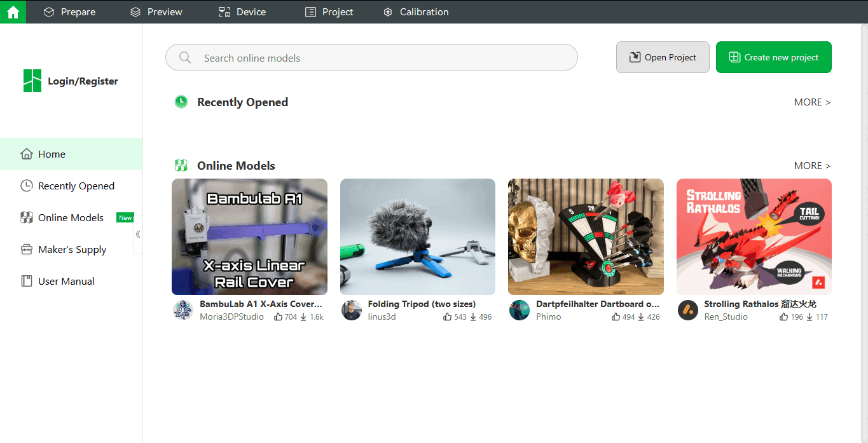Click the download icon showing 426
Screen dimensions: 868x443
[641, 317]
